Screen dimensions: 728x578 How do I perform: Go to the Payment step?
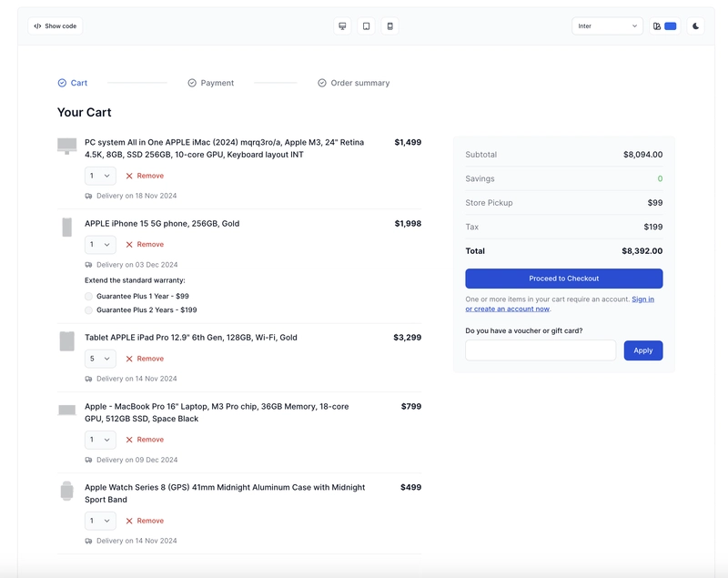[211, 83]
